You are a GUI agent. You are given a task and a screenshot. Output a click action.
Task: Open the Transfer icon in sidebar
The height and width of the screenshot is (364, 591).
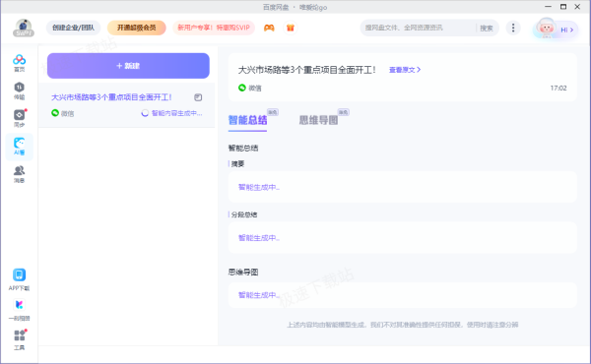pyautogui.click(x=20, y=91)
